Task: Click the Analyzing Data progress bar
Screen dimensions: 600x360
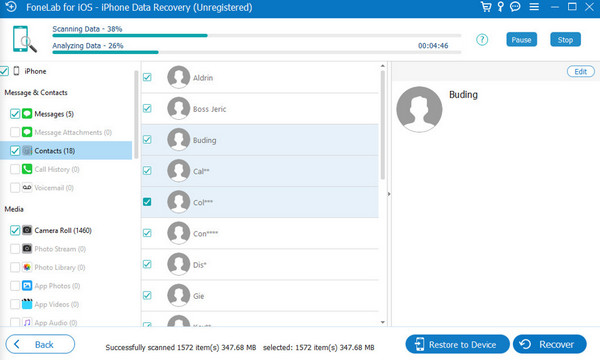Action: [x=256, y=52]
